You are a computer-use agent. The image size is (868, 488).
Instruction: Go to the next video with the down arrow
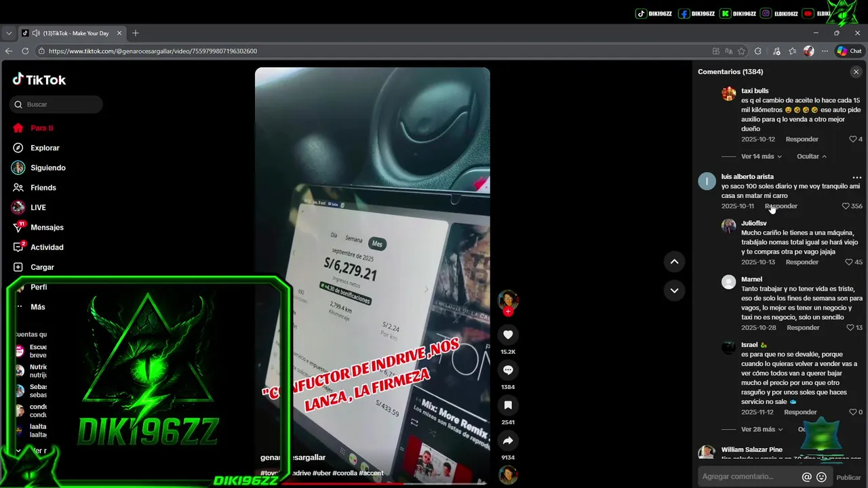tap(674, 290)
